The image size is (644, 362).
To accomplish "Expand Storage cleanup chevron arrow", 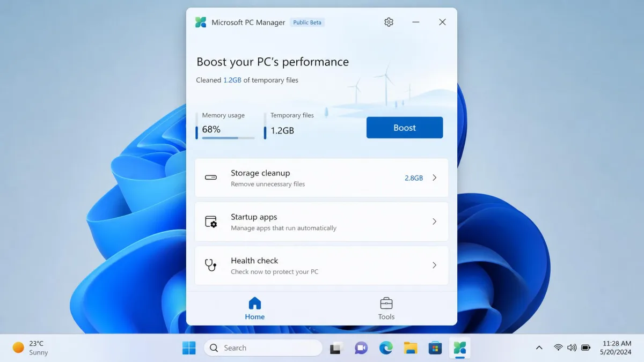I will click(435, 178).
